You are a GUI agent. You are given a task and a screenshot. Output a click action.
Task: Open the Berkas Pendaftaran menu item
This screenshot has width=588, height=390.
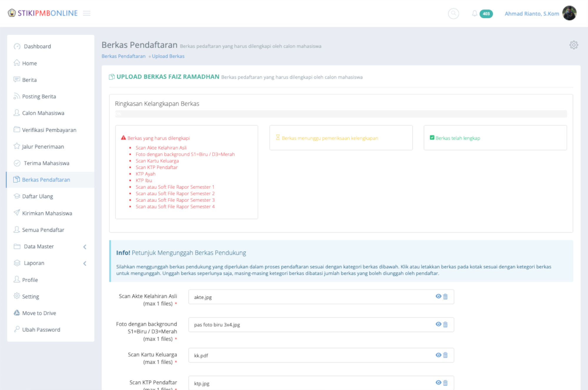pyautogui.click(x=46, y=179)
